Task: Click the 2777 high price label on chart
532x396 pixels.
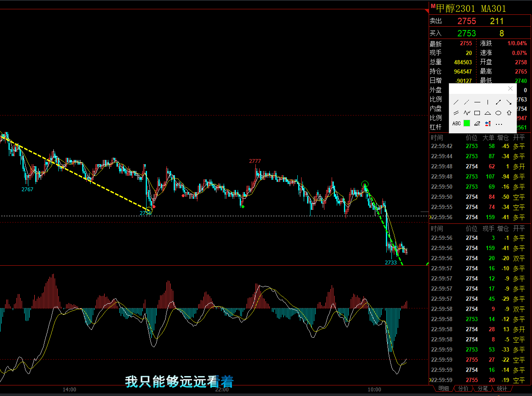Action: click(x=255, y=161)
